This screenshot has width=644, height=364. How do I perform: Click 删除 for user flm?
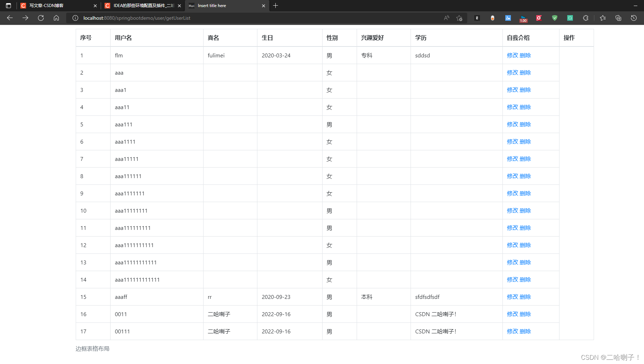(x=525, y=55)
